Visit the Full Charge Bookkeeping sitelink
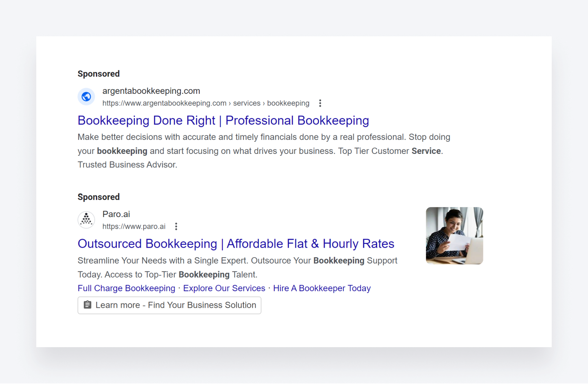This screenshot has width=588, height=388. [x=126, y=288]
